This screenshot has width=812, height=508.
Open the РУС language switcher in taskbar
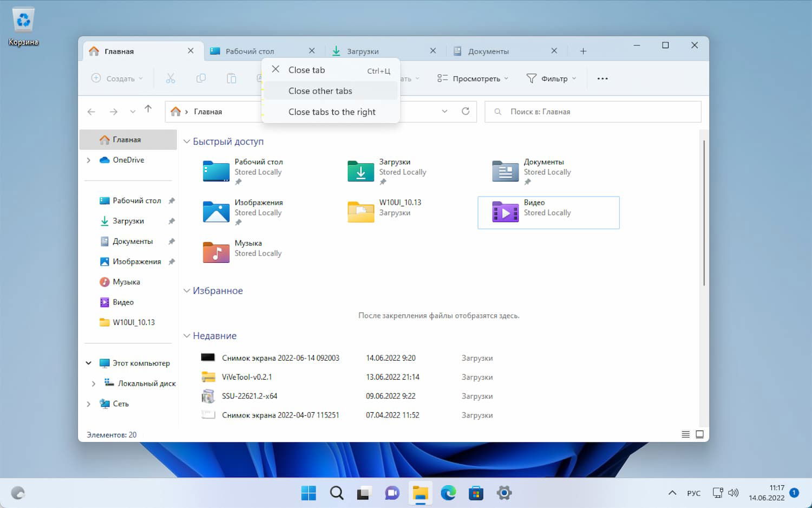click(x=693, y=493)
